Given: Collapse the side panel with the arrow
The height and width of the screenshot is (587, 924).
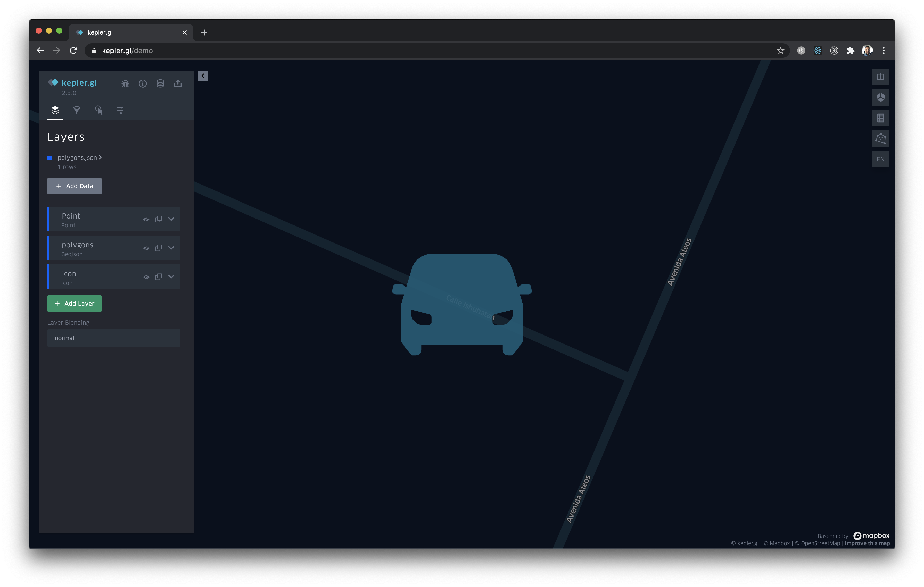Looking at the screenshot, I should click(203, 76).
